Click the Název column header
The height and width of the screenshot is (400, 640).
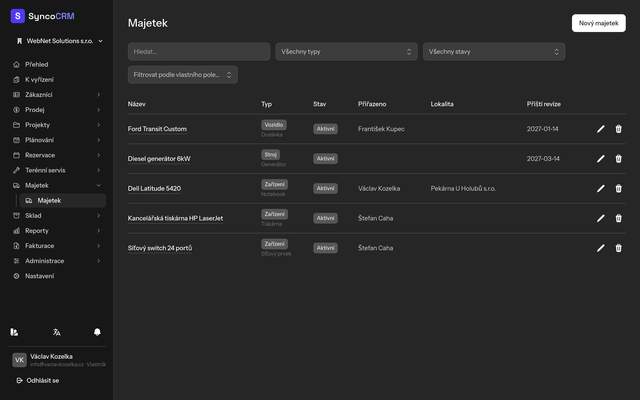coord(137,104)
